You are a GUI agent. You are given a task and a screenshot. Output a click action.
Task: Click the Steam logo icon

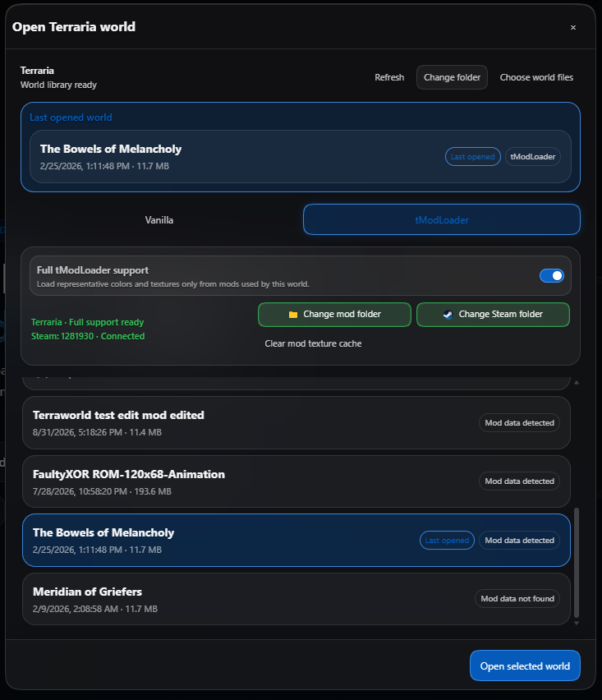(x=448, y=315)
